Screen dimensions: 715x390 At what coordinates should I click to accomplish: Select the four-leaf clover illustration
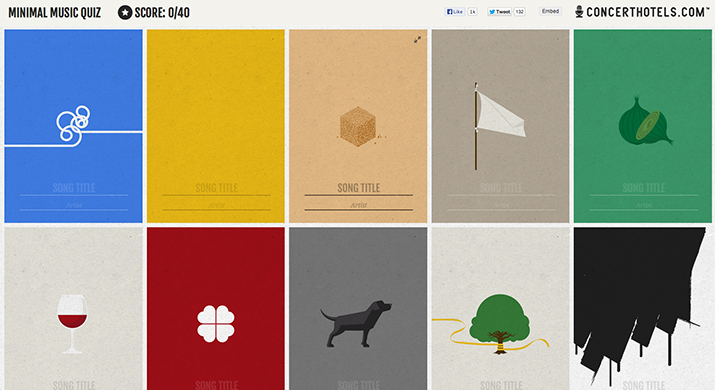216,323
